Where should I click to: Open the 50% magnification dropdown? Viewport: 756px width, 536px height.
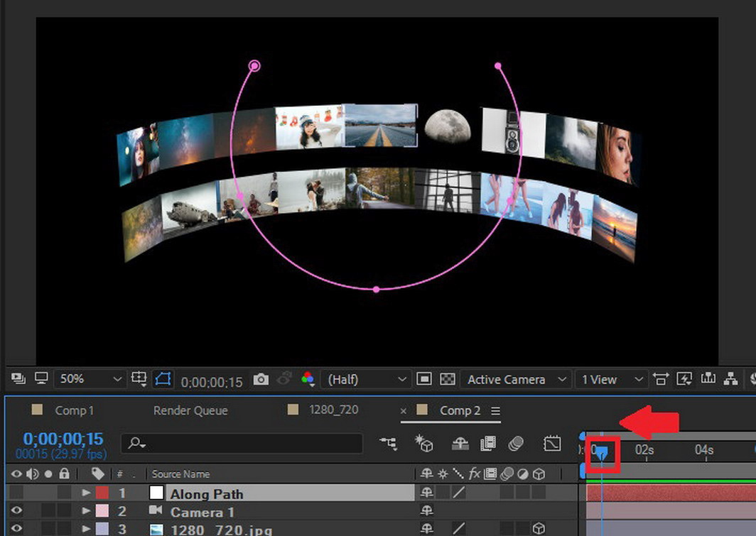[89, 380]
